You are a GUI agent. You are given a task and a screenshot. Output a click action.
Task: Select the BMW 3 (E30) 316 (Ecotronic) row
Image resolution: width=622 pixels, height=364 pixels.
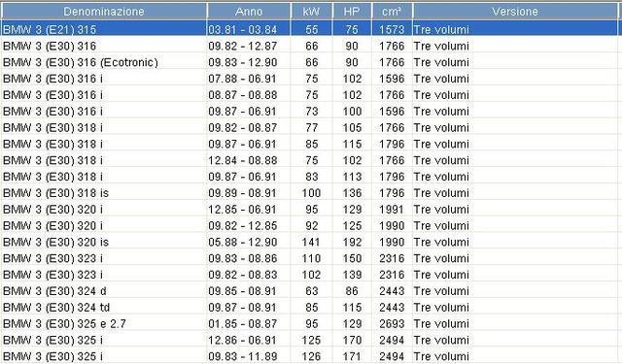(309, 62)
